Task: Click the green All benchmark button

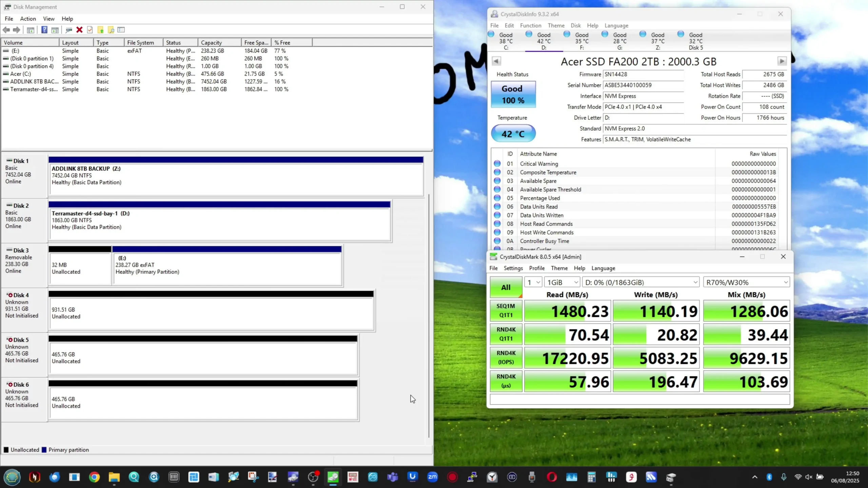Action: [506, 287]
